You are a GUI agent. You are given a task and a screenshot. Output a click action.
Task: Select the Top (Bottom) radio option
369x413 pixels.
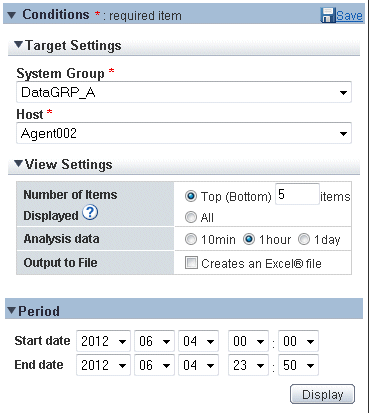point(191,196)
